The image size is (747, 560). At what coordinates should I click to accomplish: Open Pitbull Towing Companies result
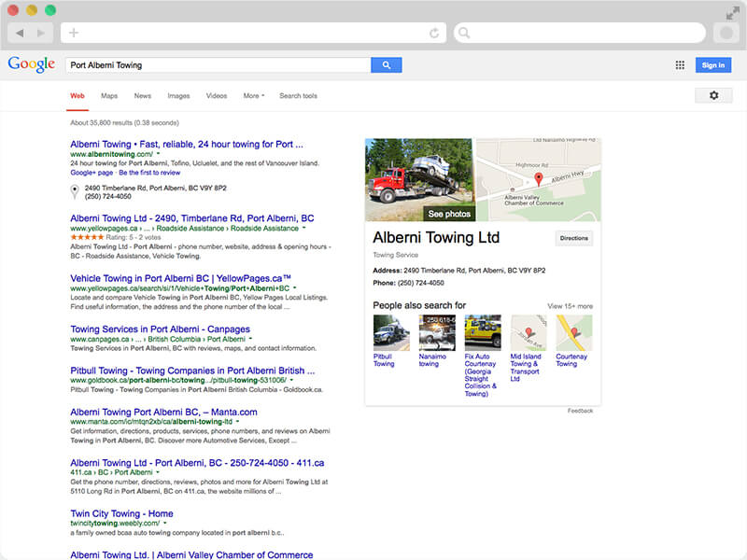pyautogui.click(x=192, y=371)
